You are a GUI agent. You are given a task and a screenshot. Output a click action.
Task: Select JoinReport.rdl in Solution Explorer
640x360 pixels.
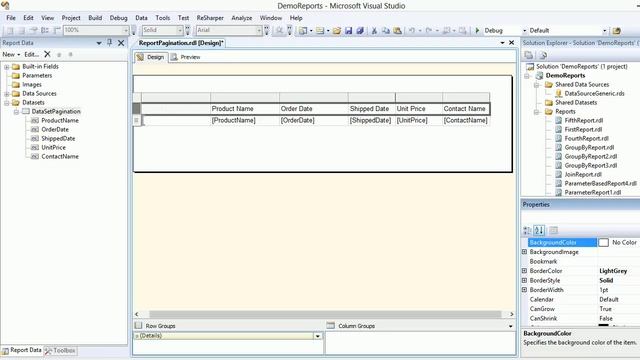click(x=583, y=174)
